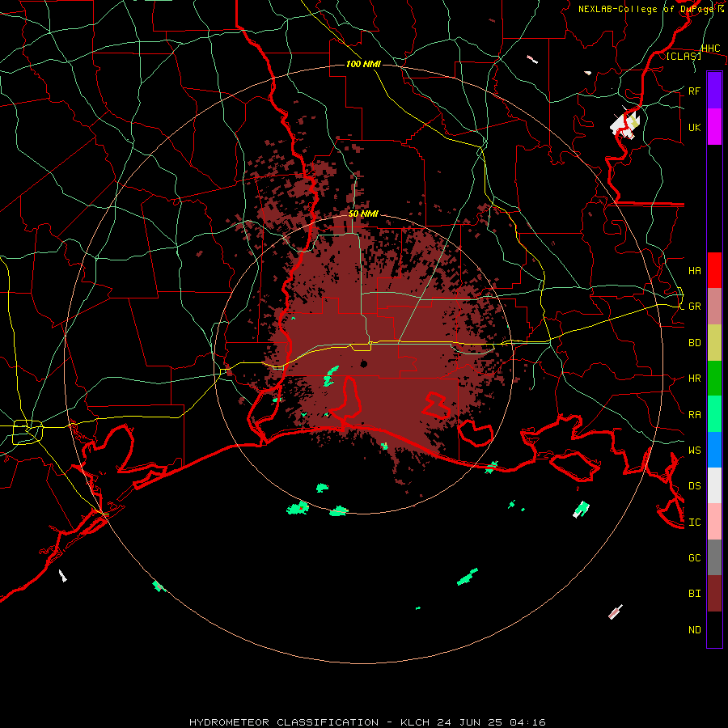Click the RF legend label
Screen dimensions: 728x728
pyautogui.click(x=694, y=91)
